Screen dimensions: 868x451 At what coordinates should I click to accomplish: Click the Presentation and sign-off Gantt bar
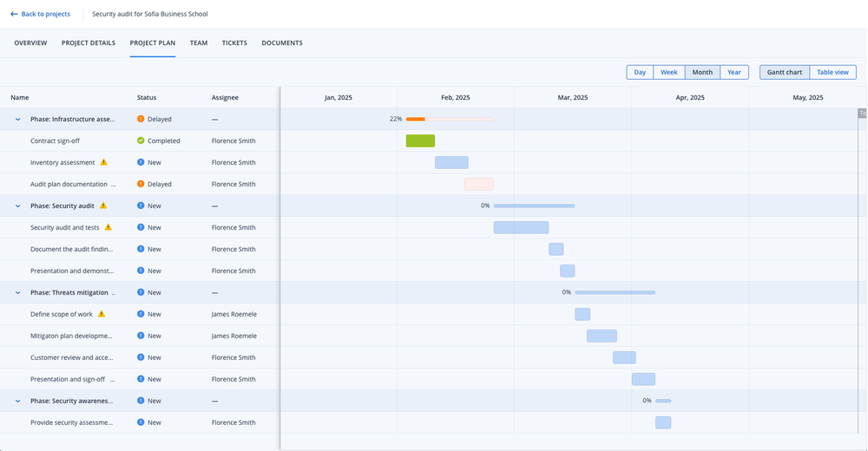[x=644, y=379]
